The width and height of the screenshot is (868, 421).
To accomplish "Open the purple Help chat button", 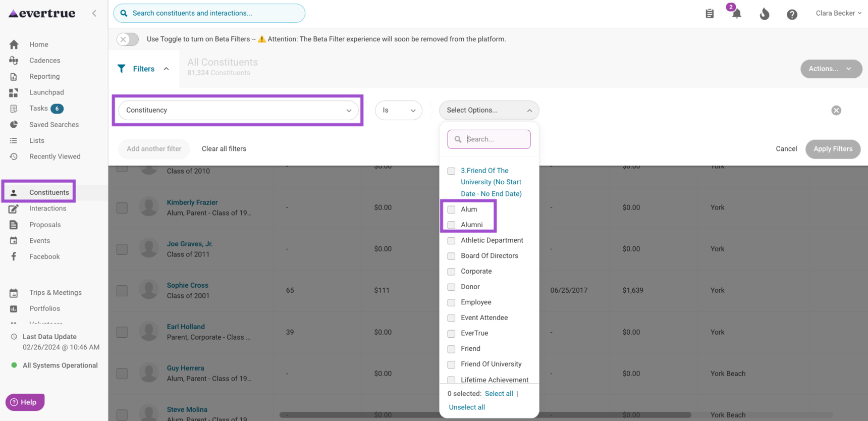I will point(25,402).
